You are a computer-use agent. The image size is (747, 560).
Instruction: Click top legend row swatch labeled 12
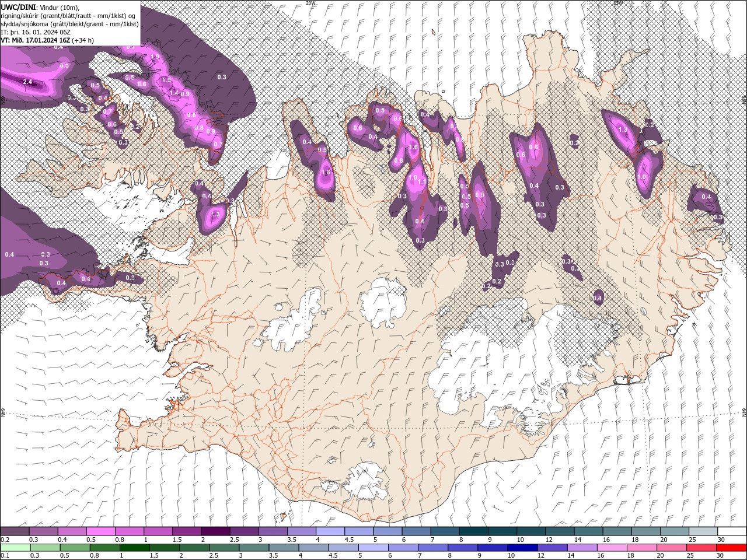560,531
